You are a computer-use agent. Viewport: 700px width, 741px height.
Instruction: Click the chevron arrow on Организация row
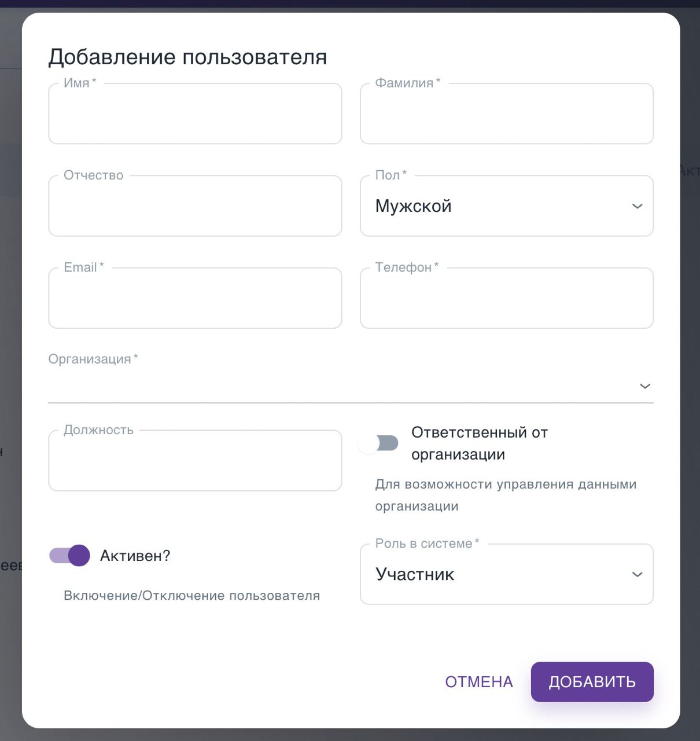coord(644,386)
